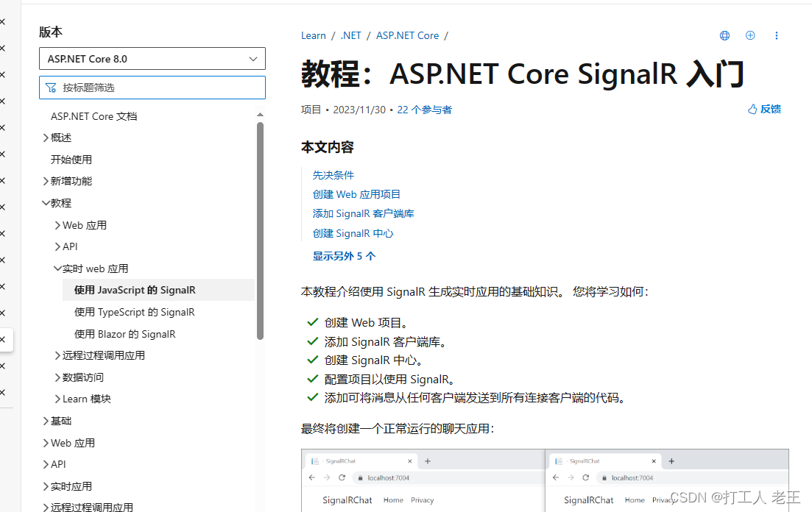This screenshot has width=812, height=512.
Task: Click the filter funnel icon in search box
Action: [51, 88]
